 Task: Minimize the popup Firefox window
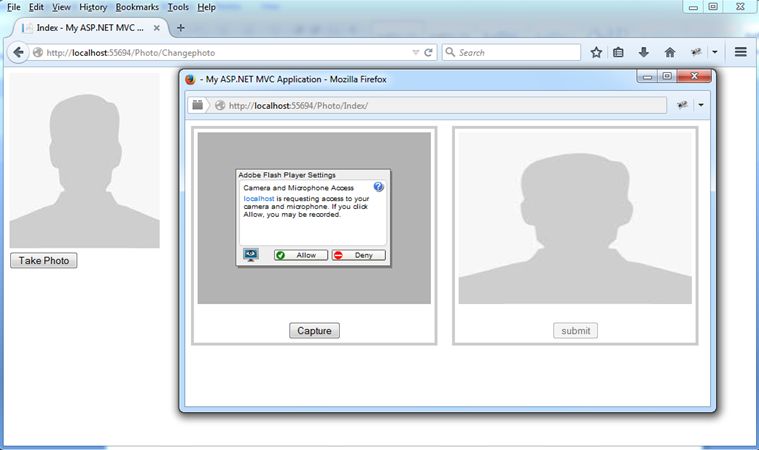(647, 76)
